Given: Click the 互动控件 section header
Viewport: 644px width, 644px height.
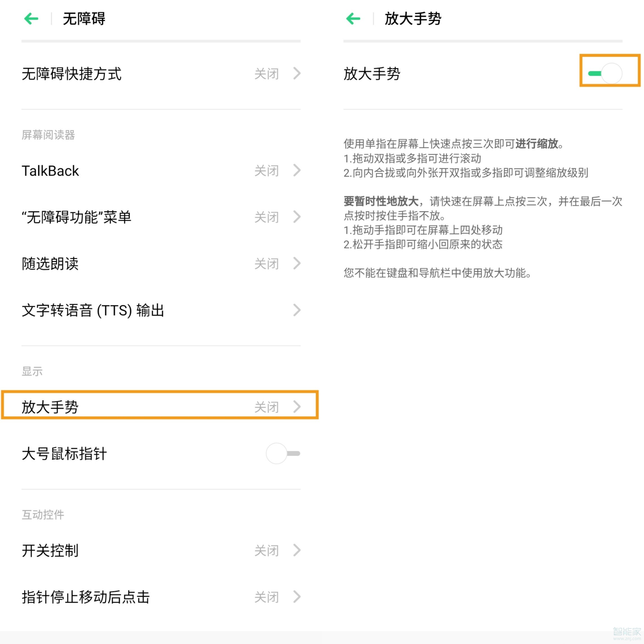Looking at the screenshot, I should 43,515.
